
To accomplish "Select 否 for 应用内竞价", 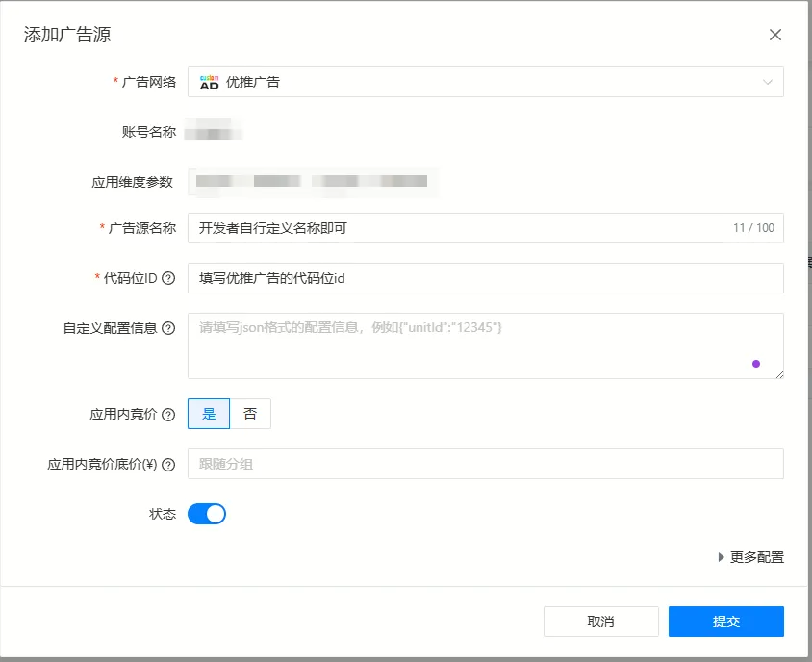I will click(250, 414).
